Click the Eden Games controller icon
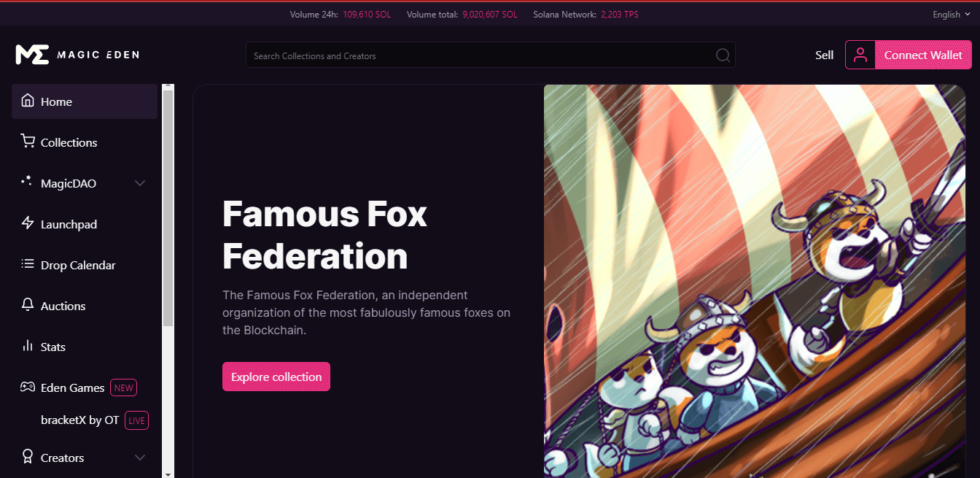The image size is (980, 478). click(28, 387)
